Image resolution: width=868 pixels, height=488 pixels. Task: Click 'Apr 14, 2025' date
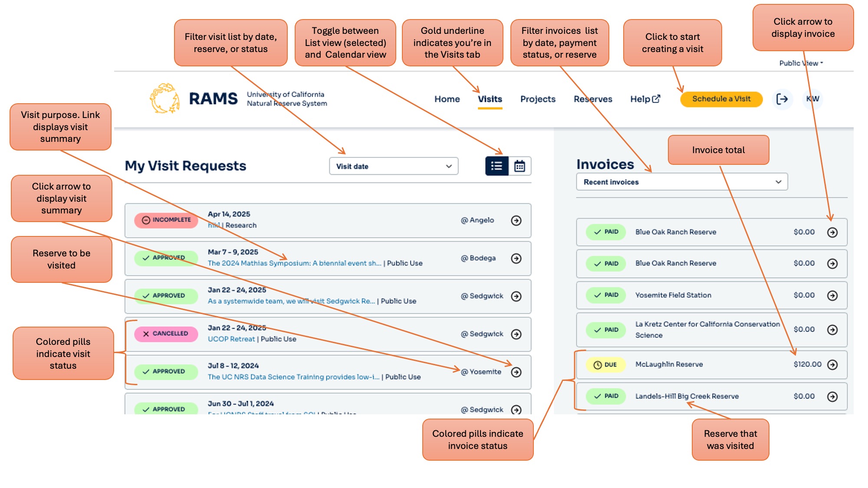point(229,214)
